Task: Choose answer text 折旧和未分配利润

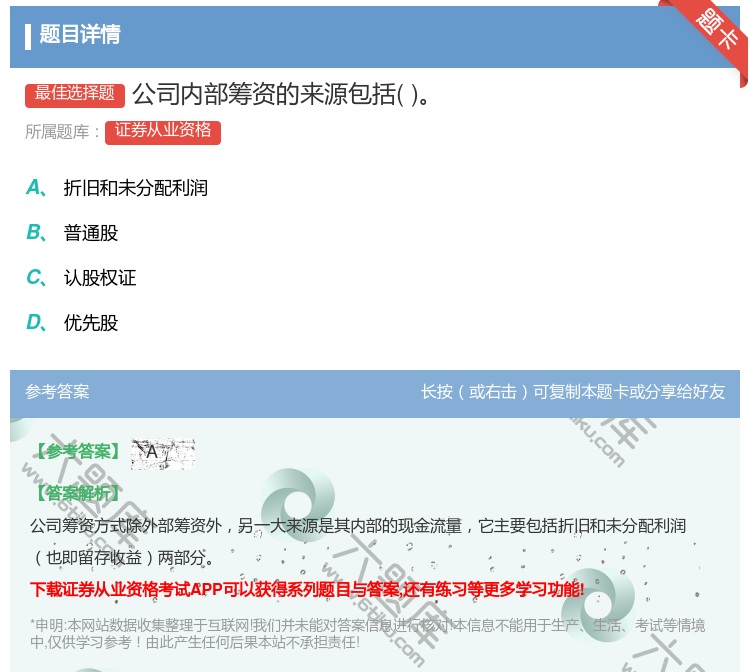Action: (135, 188)
